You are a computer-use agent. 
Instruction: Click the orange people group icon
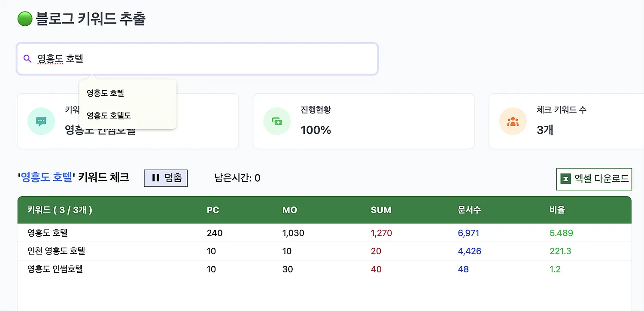pos(513,121)
